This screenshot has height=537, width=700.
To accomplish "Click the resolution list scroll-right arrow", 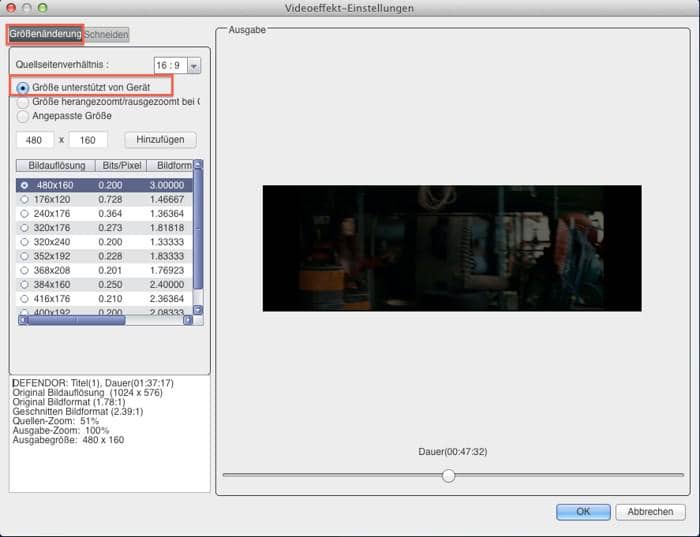I will (x=188, y=320).
